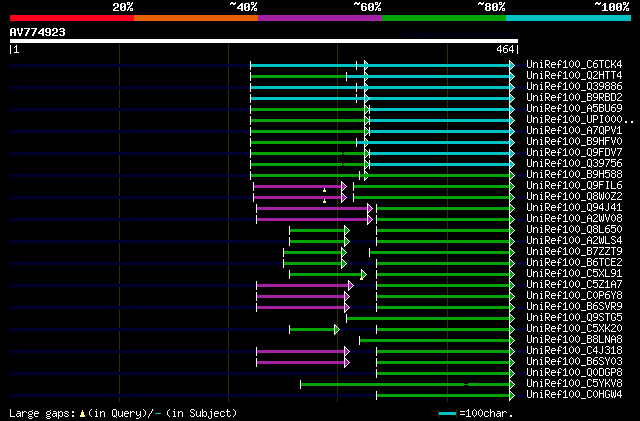Select the UniRef100_Q39756 label
640x421 pixels.
[574, 164]
